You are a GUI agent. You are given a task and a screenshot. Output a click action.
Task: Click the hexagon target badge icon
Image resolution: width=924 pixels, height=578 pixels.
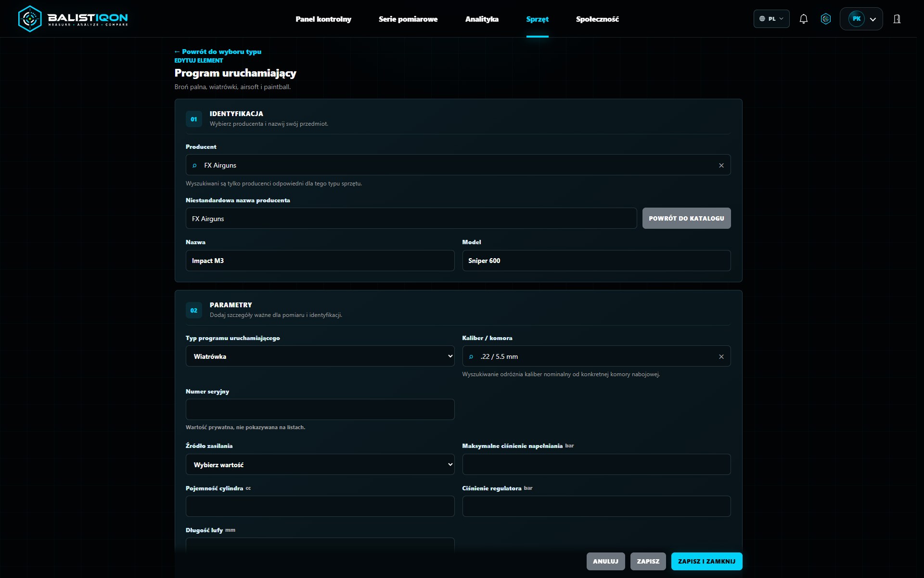pos(826,19)
